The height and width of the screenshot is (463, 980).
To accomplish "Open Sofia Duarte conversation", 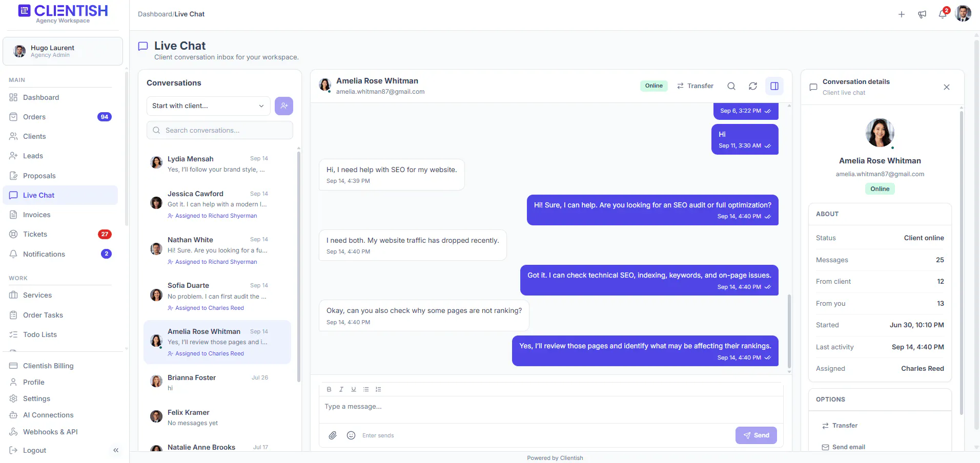I will click(x=217, y=296).
